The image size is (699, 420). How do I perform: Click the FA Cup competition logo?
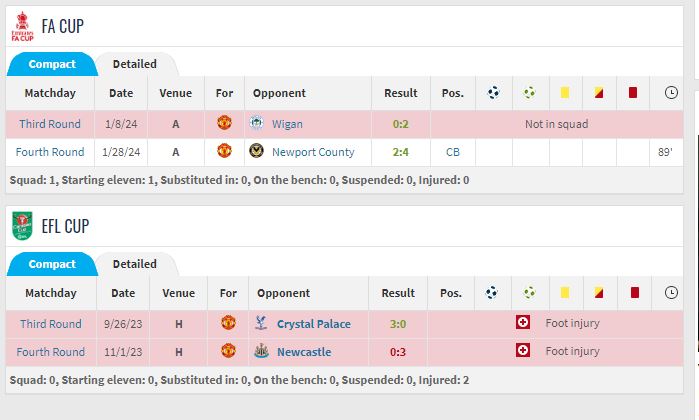(22, 26)
